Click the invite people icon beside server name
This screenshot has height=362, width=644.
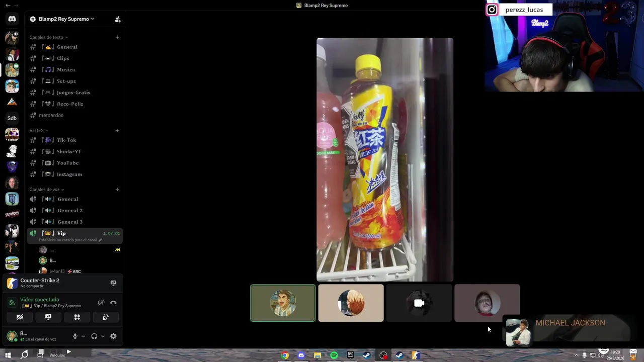[118, 19]
